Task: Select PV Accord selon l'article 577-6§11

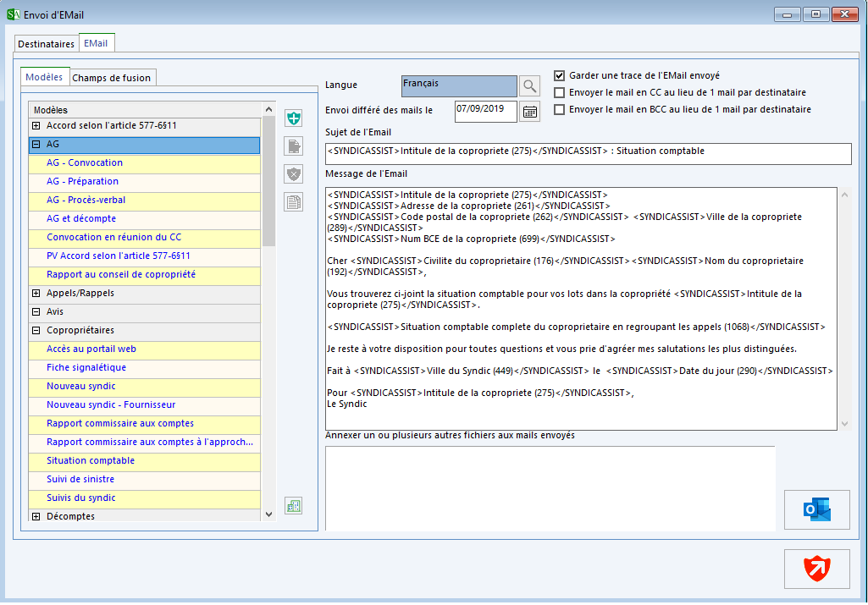Action: click(145, 256)
